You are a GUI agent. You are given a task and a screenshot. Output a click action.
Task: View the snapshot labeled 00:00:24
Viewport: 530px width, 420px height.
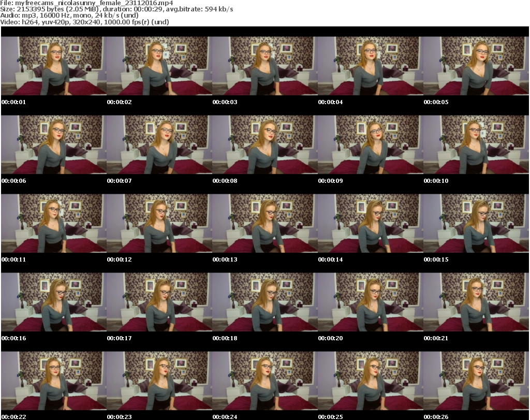[x=264, y=381]
